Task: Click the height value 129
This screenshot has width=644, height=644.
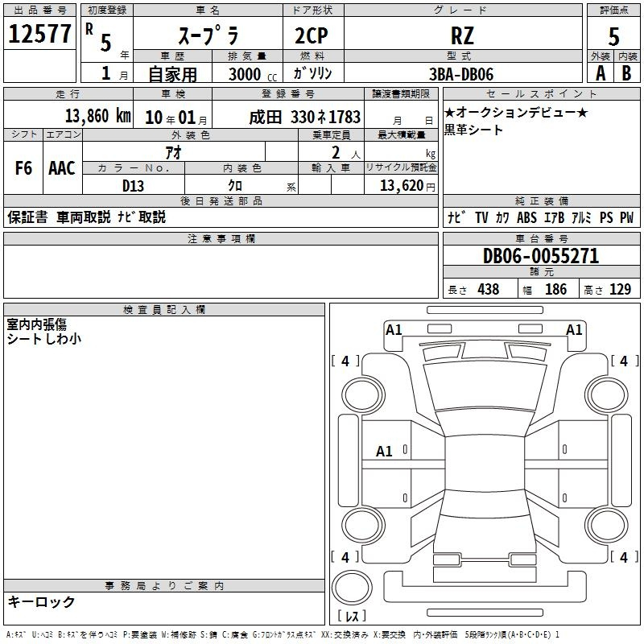Action: tap(620, 290)
